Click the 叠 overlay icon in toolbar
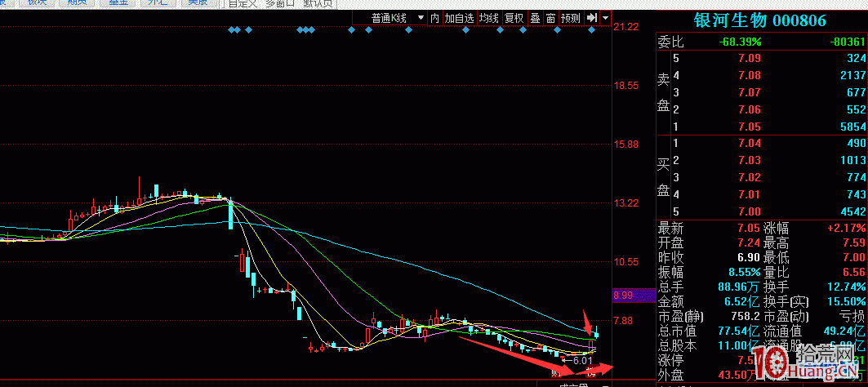 click(535, 18)
